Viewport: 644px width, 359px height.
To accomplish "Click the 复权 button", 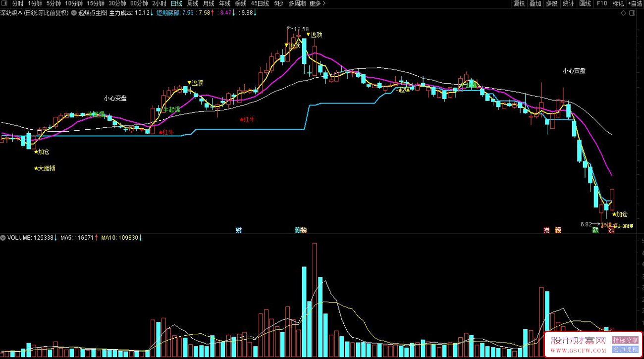I will [519, 3].
